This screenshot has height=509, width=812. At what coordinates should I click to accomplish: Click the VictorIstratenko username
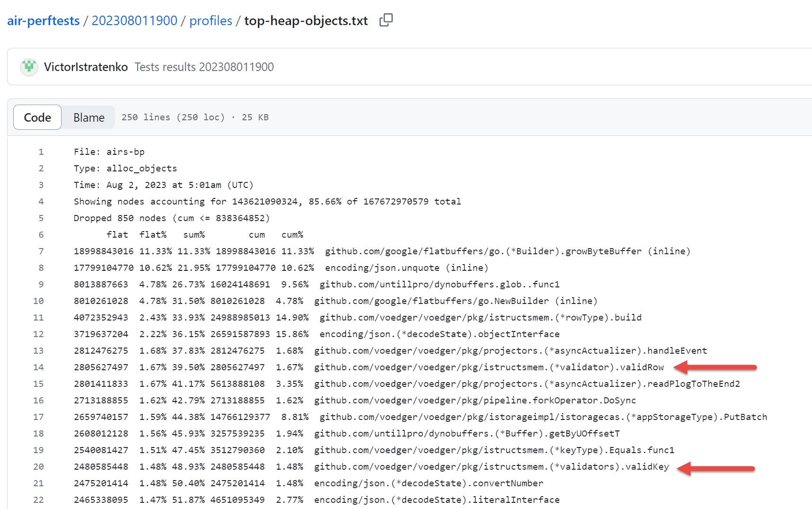(86, 67)
